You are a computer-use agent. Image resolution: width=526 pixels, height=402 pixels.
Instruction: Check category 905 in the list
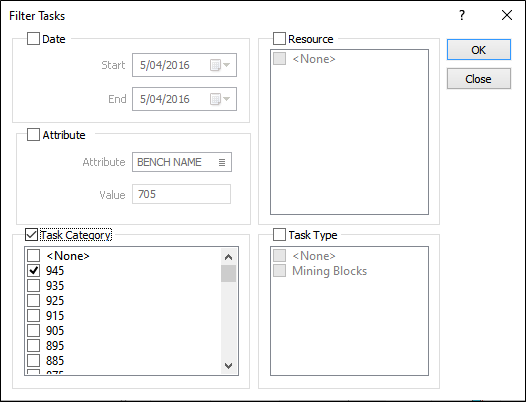coord(34,331)
